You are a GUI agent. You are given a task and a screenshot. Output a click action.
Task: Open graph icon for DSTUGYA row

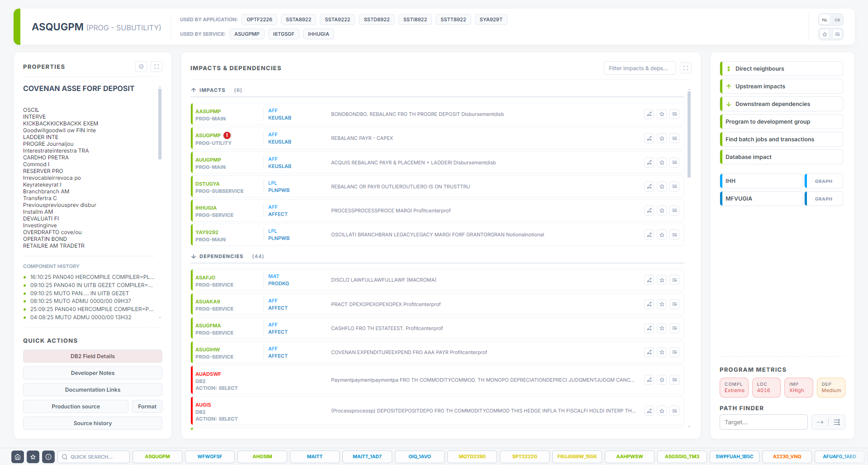coord(649,187)
